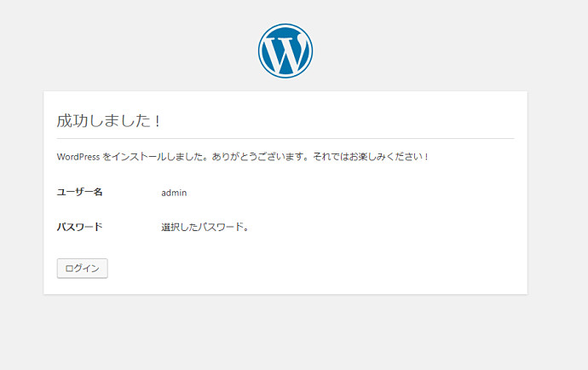
Task: Click the exclamation mark ending the heading
Action: tap(158, 121)
